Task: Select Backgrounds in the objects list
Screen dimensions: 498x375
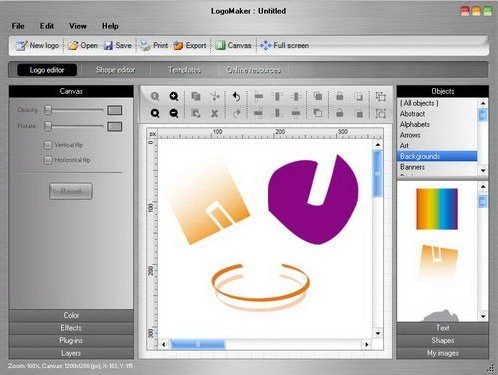Action: (x=437, y=156)
